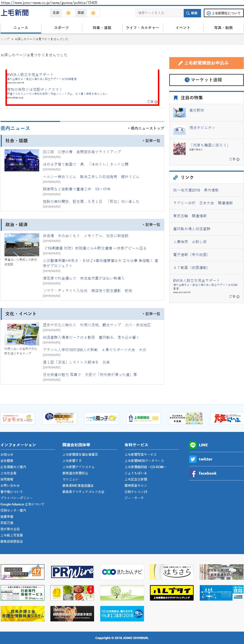
Task: Switch to the 写真・動画 tab
Action: pyautogui.click(x=223, y=28)
